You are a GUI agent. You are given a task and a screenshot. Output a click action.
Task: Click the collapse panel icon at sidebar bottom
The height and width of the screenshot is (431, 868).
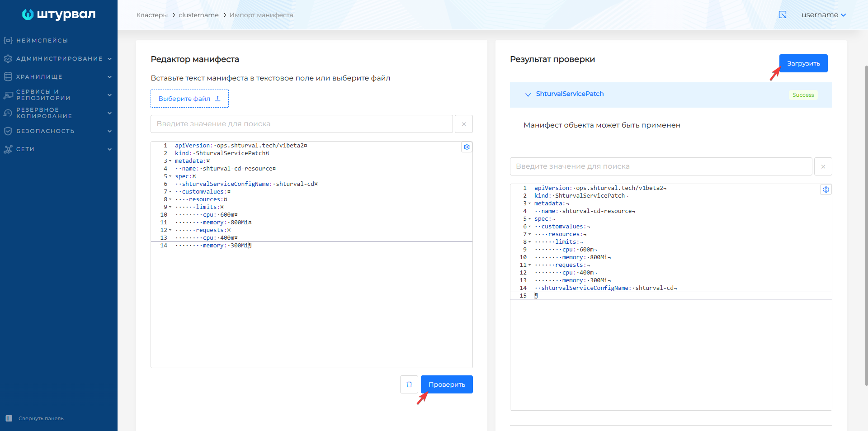tap(9, 418)
